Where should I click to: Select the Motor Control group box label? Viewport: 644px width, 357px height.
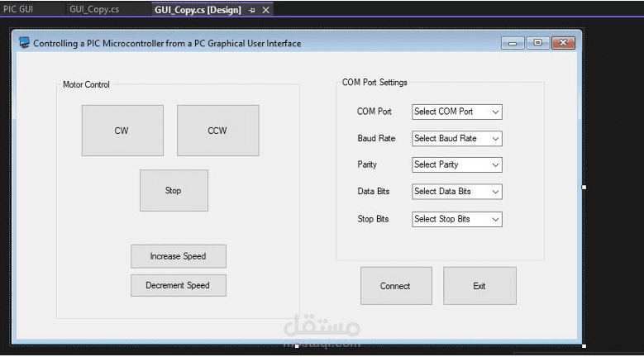click(86, 84)
